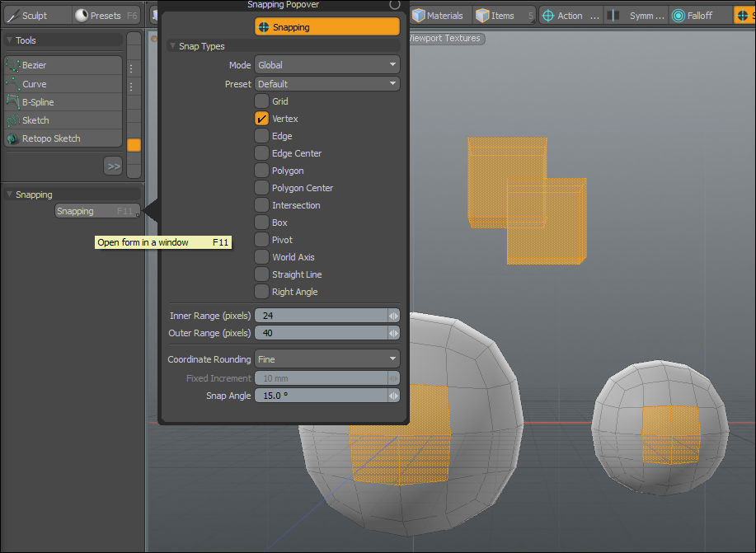Open the Action toolbar menu

click(x=570, y=16)
